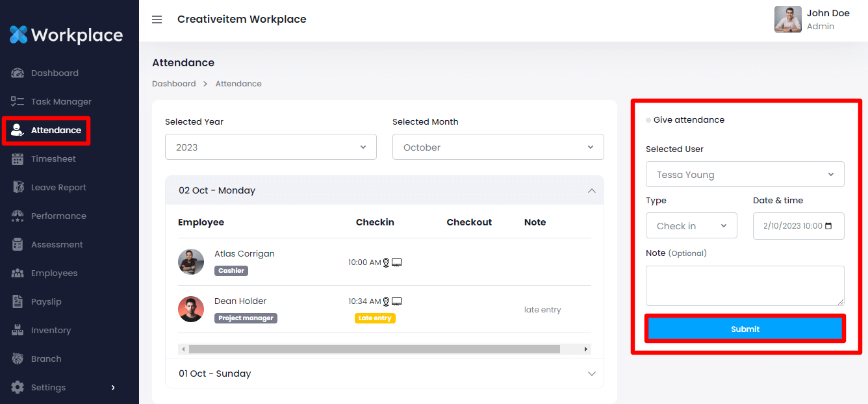Click the Task Manager sidebar icon
Image resolution: width=868 pixels, height=404 pixels.
click(18, 102)
